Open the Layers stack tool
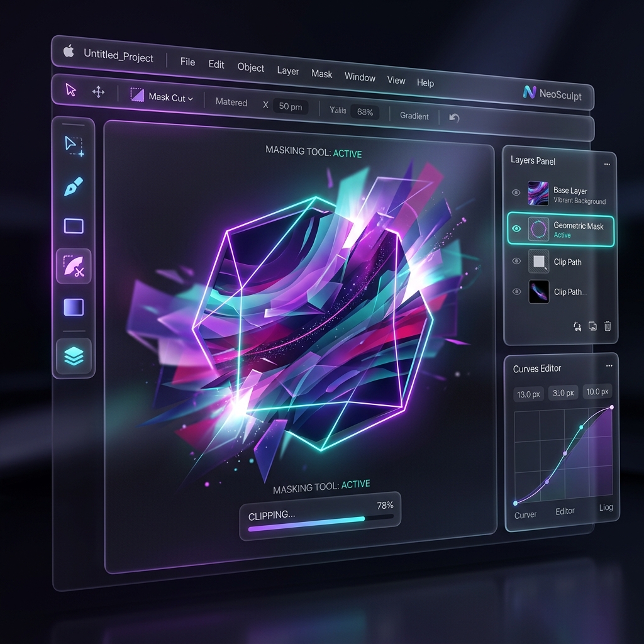The height and width of the screenshot is (644, 644). tap(74, 357)
